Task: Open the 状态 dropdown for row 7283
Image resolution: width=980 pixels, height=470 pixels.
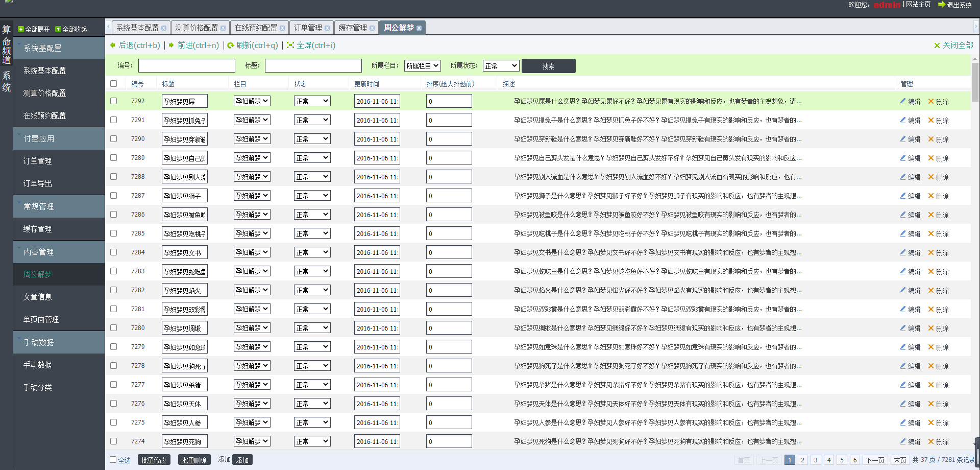Action: [x=312, y=271]
